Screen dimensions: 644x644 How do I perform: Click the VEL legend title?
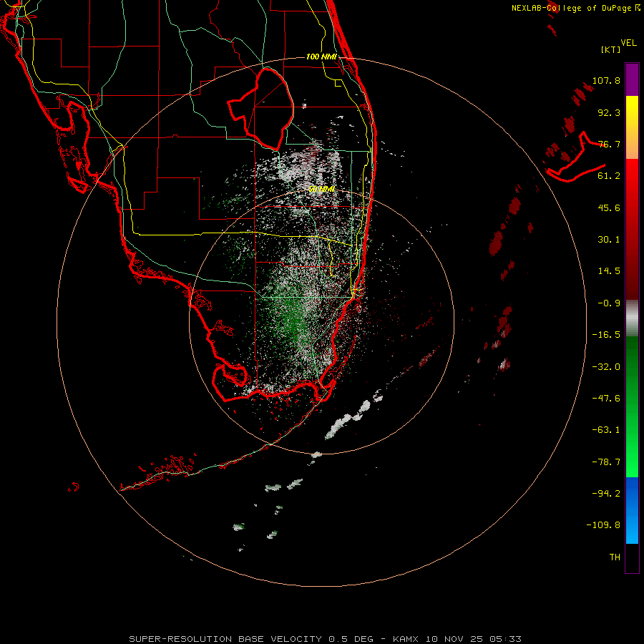tap(628, 43)
